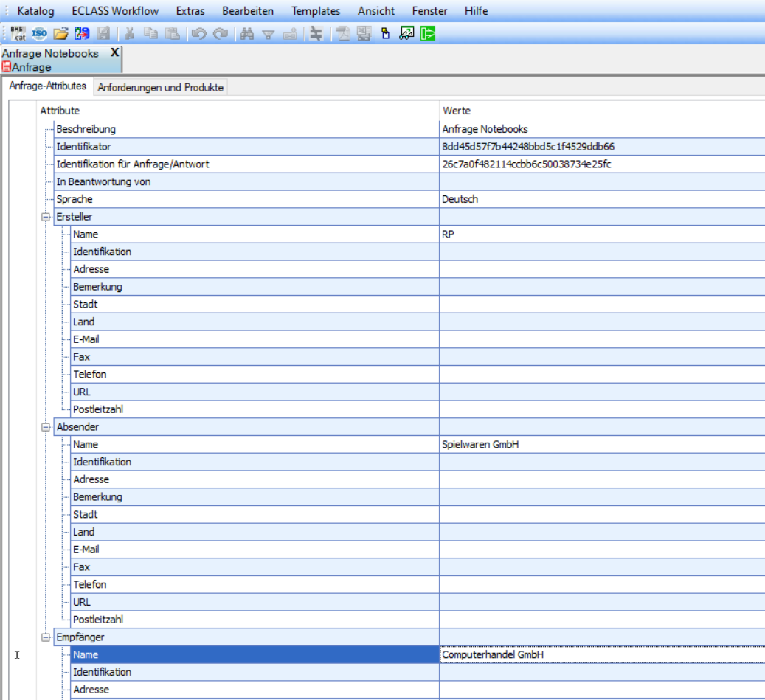The height and width of the screenshot is (700, 765).
Task: Open file with the folder icon
Action: pyautogui.click(x=61, y=33)
